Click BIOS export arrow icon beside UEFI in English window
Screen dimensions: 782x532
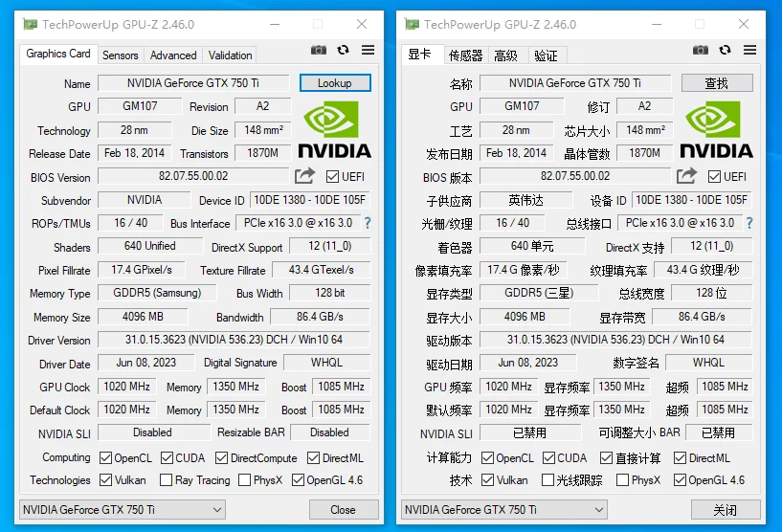click(x=304, y=176)
